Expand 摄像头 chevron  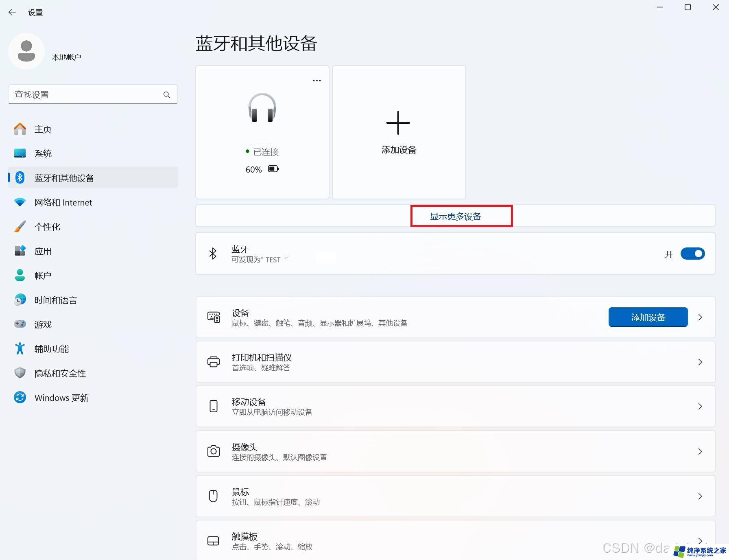pyautogui.click(x=700, y=451)
